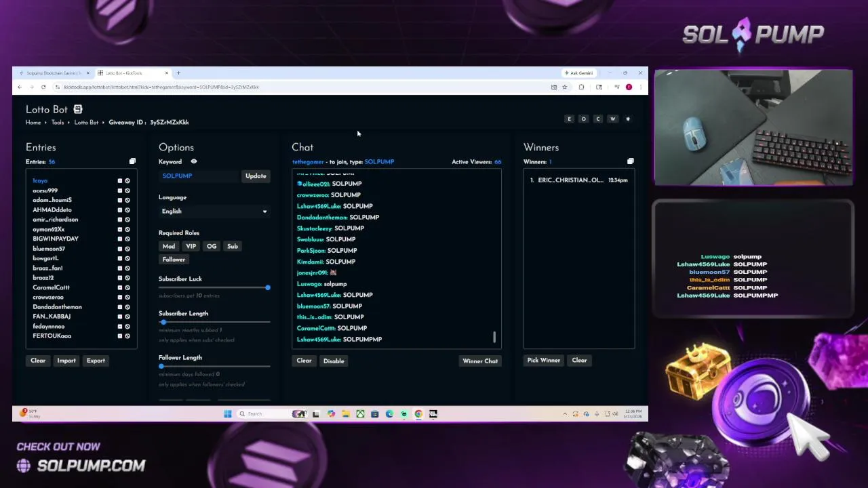Screen dimensions: 868x488
Task: Clear the winners list
Action: pyautogui.click(x=579, y=361)
